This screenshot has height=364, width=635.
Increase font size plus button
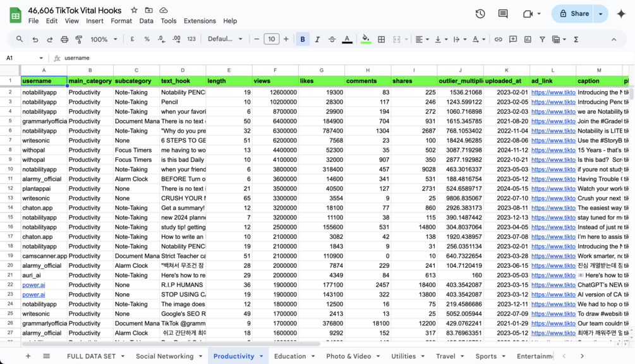[x=286, y=39]
